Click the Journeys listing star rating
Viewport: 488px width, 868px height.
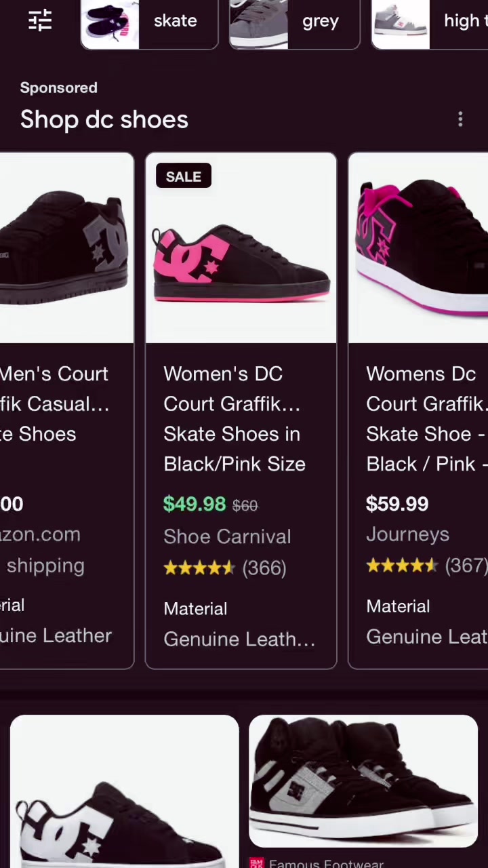[426, 566]
